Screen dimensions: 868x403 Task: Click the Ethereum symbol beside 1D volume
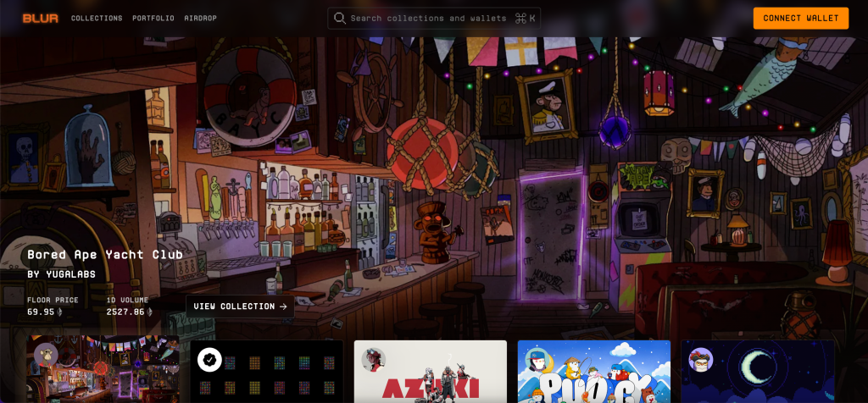[149, 312]
